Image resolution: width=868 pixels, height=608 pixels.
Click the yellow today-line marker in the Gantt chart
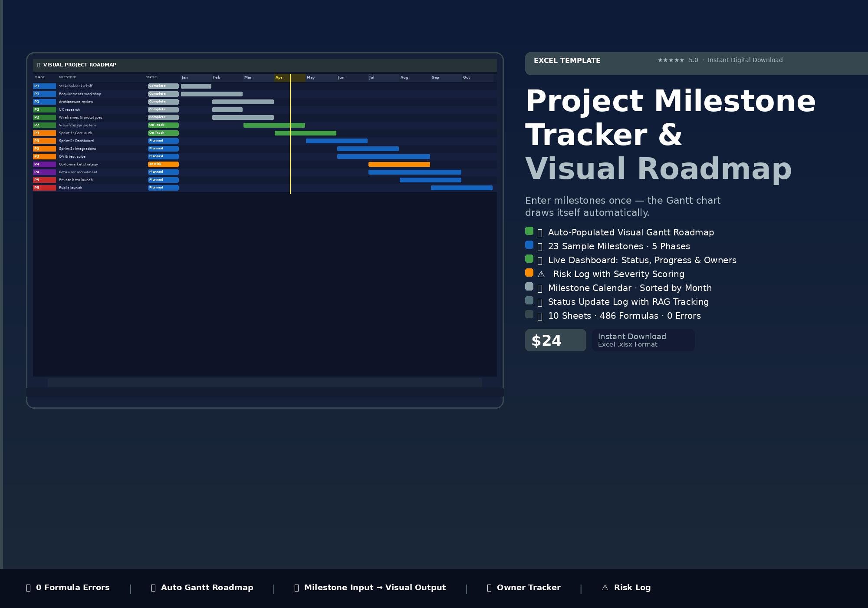tap(290, 134)
